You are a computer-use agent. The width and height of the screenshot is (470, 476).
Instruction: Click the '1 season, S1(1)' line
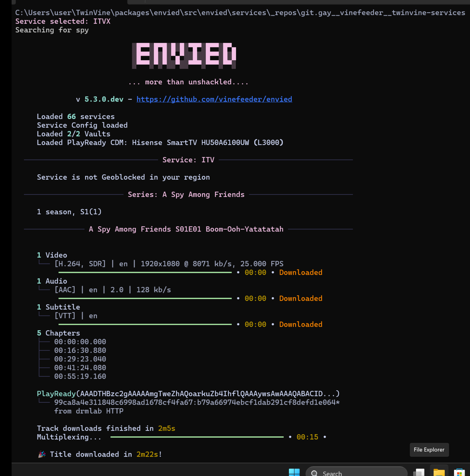(x=69, y=212)
